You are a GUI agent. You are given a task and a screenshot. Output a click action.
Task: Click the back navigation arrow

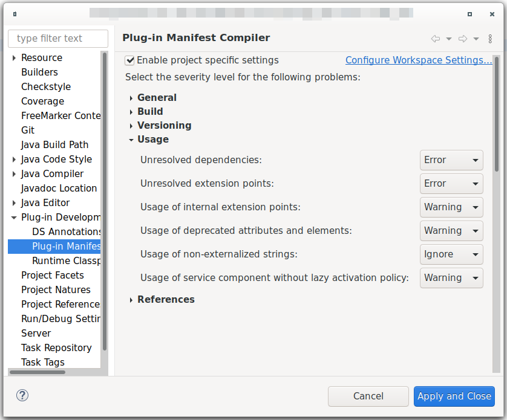coord(435,38)
